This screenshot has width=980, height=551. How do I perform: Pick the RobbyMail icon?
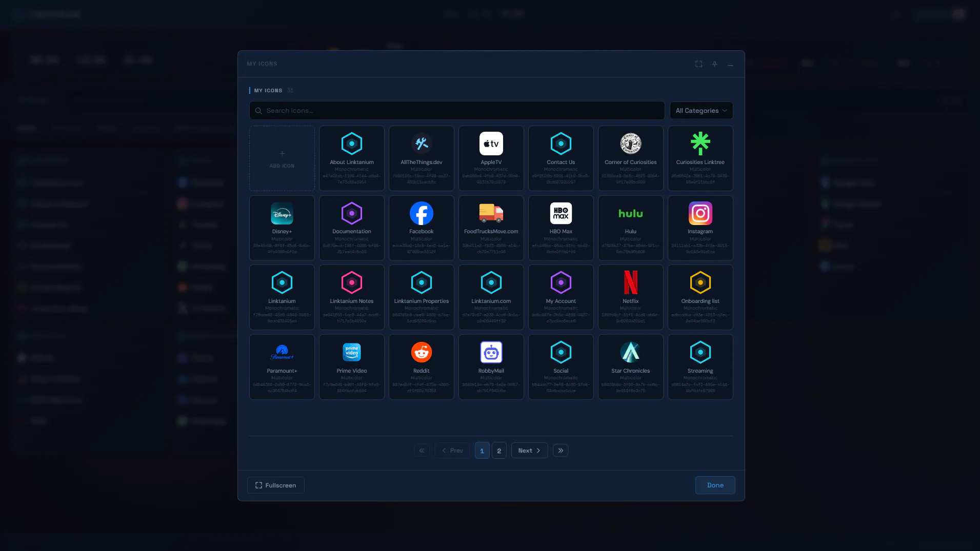pyautogui.click(x=491, y=367)
